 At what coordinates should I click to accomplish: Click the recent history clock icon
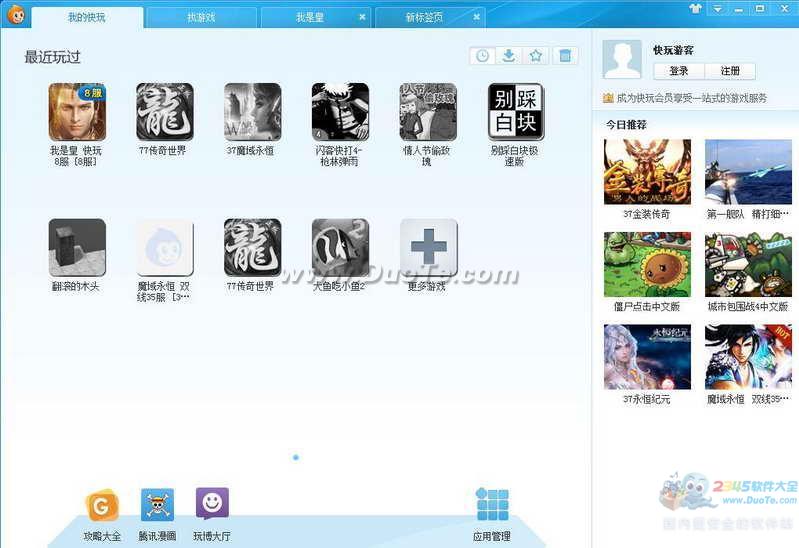pos(482,56)
